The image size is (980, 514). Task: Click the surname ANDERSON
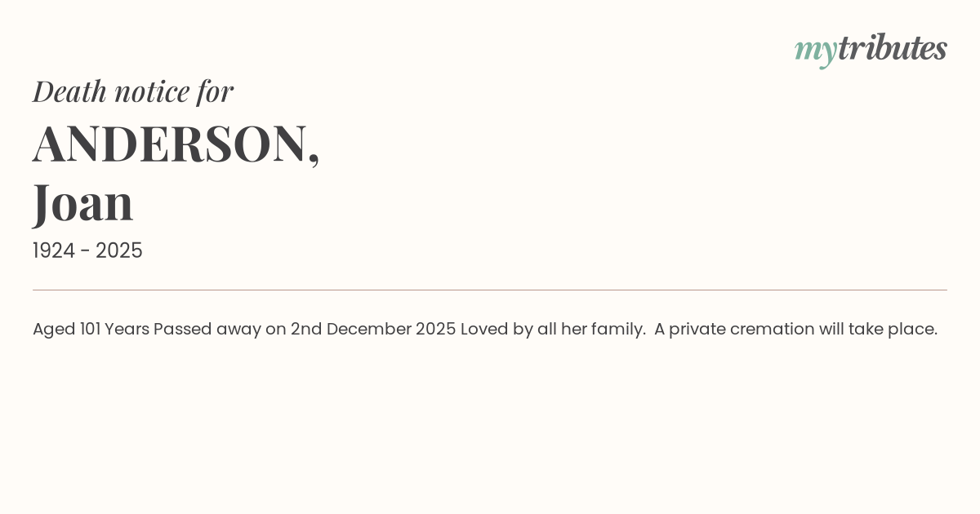click(171, 144)
